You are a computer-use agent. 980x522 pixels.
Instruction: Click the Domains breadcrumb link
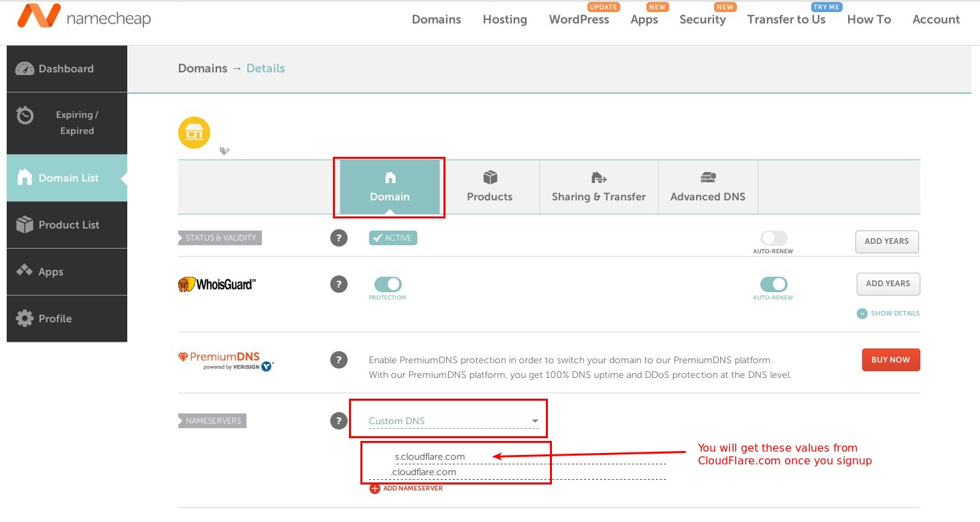pyautogui.click(x=203, y=68)
